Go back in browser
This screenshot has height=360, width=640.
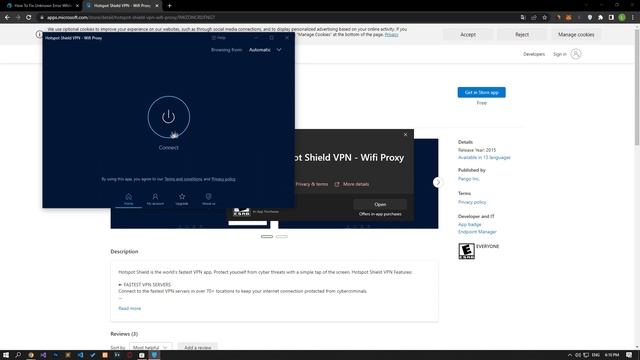7,18
